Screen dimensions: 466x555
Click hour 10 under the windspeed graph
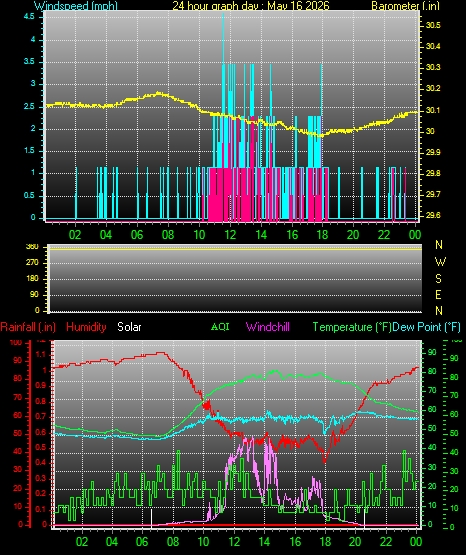point(199,234)
